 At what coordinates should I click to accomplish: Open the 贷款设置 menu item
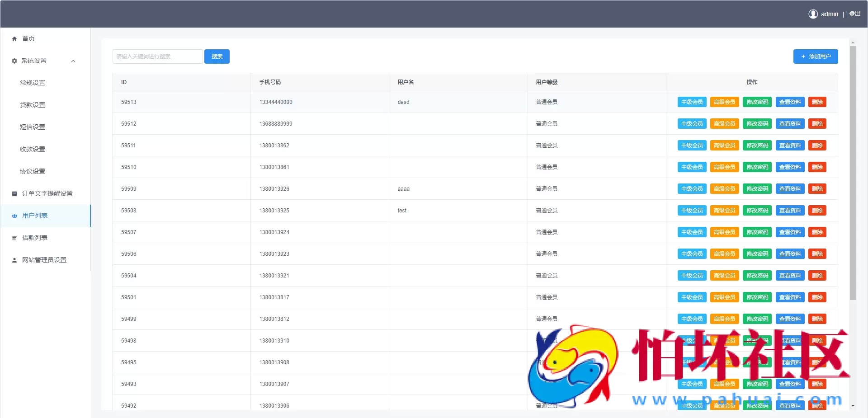pyautogui.click(x=32, y=104)
